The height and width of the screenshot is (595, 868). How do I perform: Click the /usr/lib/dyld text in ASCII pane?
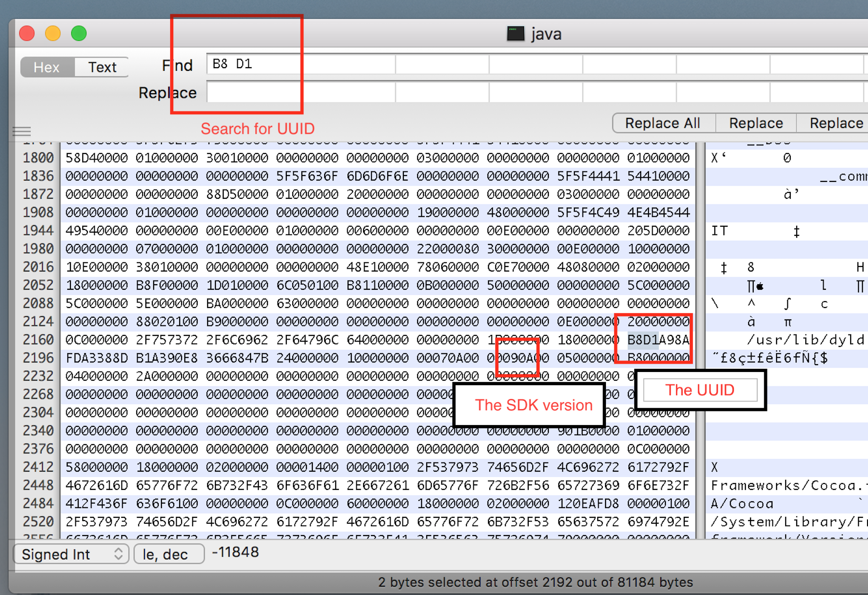pos(804,340)
